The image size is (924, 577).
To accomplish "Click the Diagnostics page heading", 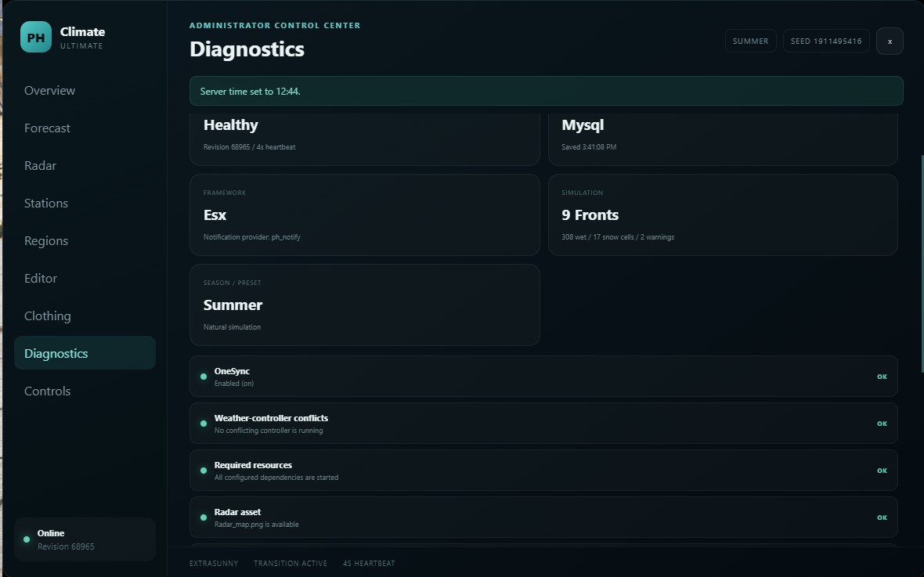I will pos(247,49).
